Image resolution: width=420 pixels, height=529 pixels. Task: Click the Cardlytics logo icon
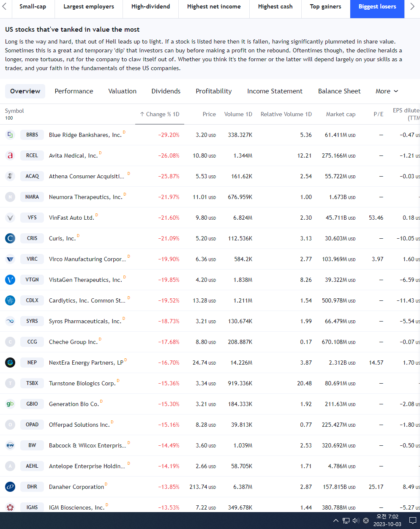coord(10,300)
